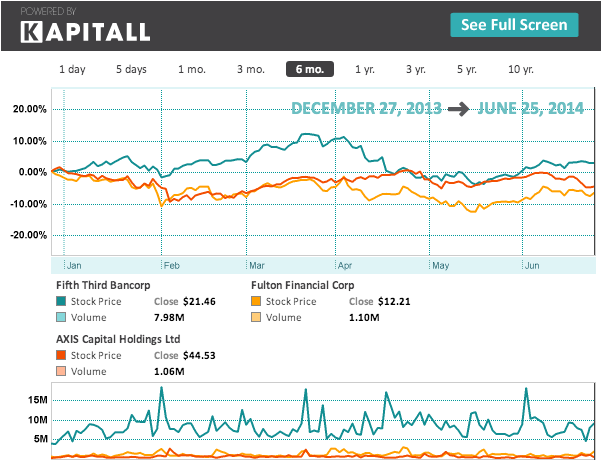Click the May marker on the timeline
Screen dimensions: 603x476
click(440, 265)
